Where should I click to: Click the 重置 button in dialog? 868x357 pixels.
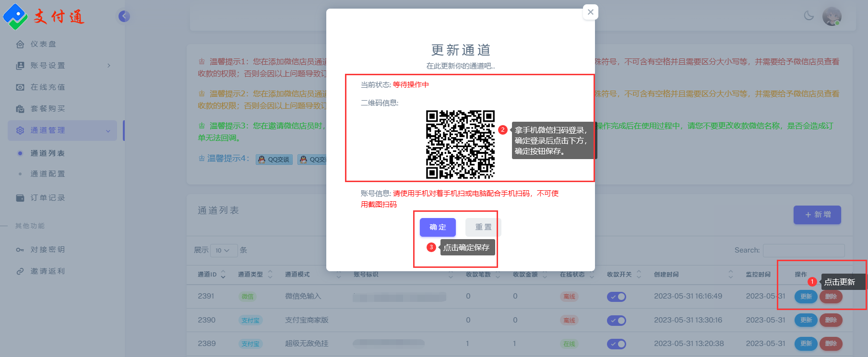(x=483, y=227)
